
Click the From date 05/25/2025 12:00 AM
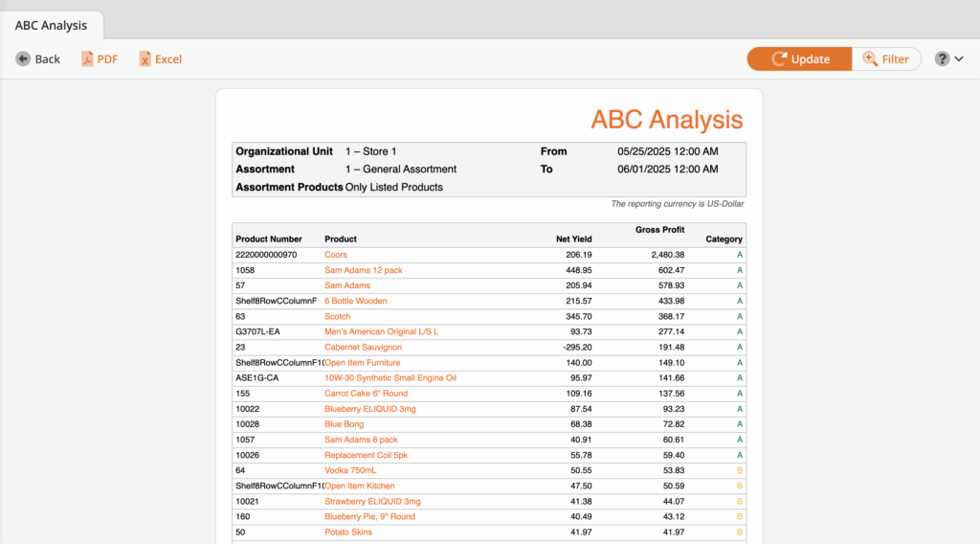667,151
